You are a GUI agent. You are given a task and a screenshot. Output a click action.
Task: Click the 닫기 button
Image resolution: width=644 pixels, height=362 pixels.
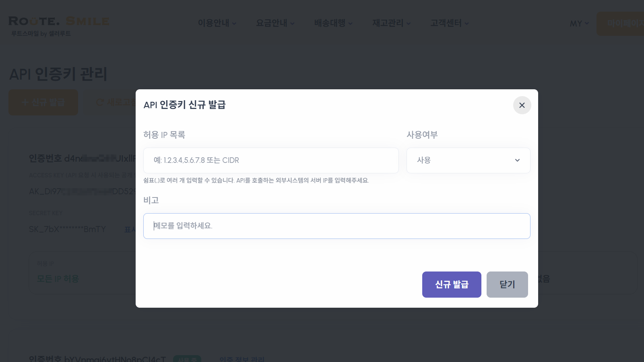507,284
